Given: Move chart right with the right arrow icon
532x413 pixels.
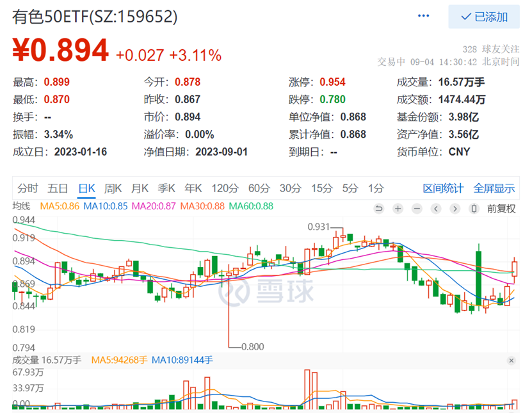Looking at the screenshot, I should (455, 208).
